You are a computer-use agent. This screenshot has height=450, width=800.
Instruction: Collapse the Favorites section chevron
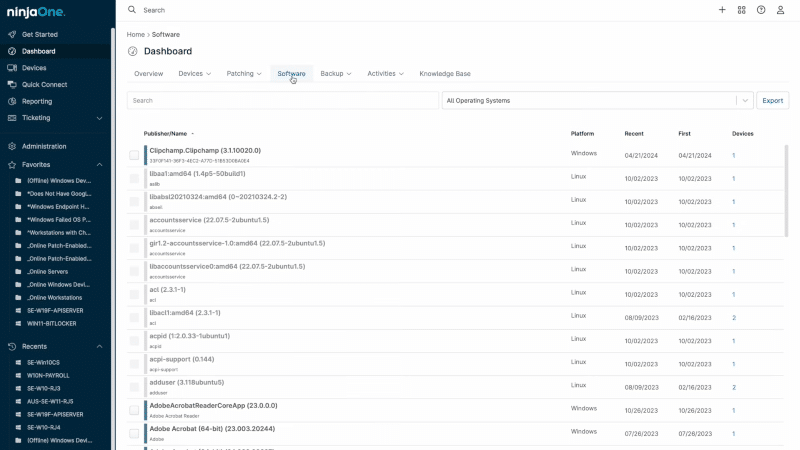point(99,165)
